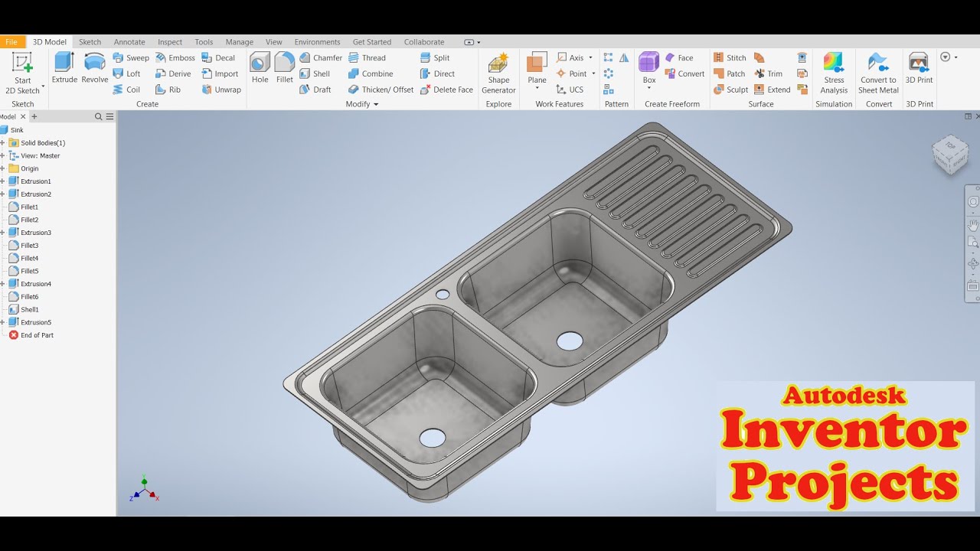Select the Extrude tool
Viewport: 980px width, 551px height.
(x=64, y=68)
